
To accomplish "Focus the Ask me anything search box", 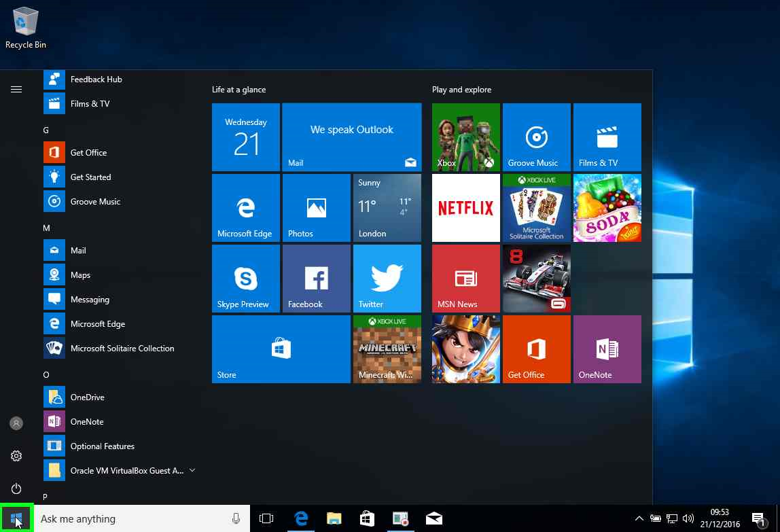I will pyautogui.click(x=142, y=518).
